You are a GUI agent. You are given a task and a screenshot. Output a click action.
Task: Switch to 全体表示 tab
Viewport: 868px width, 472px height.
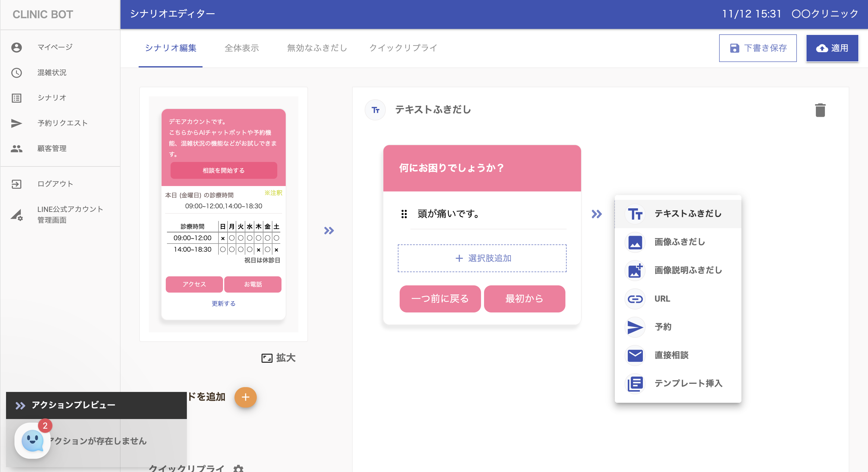point(242,48)
